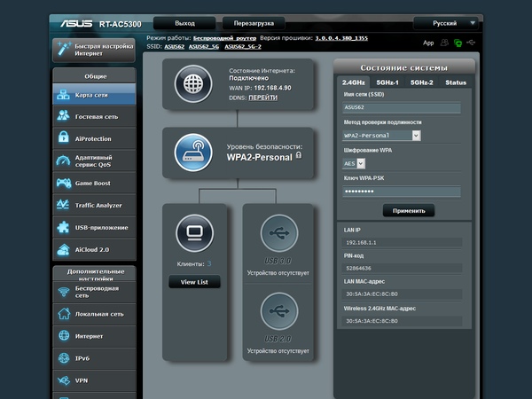The width and height of the screenshot is (532, 399).
Task: Click the Перезагрузка reboot button
Action: pos(254,23)
